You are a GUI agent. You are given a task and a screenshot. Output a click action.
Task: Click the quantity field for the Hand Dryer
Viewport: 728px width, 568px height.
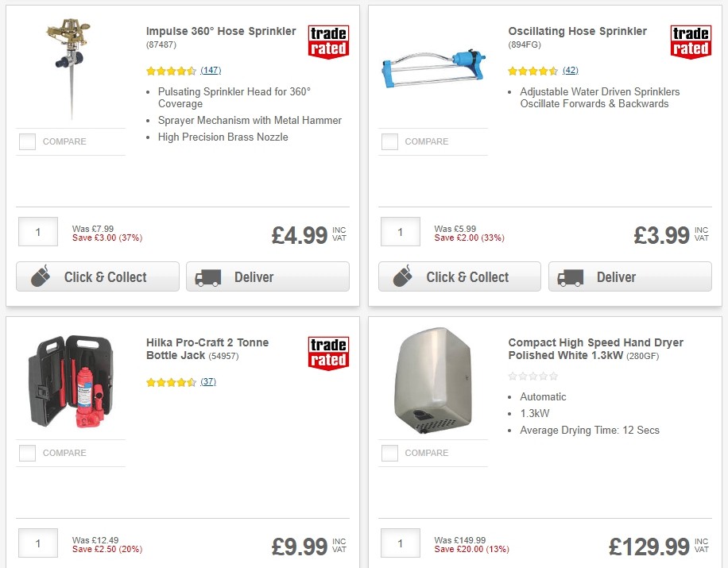[x=400, y=543]
